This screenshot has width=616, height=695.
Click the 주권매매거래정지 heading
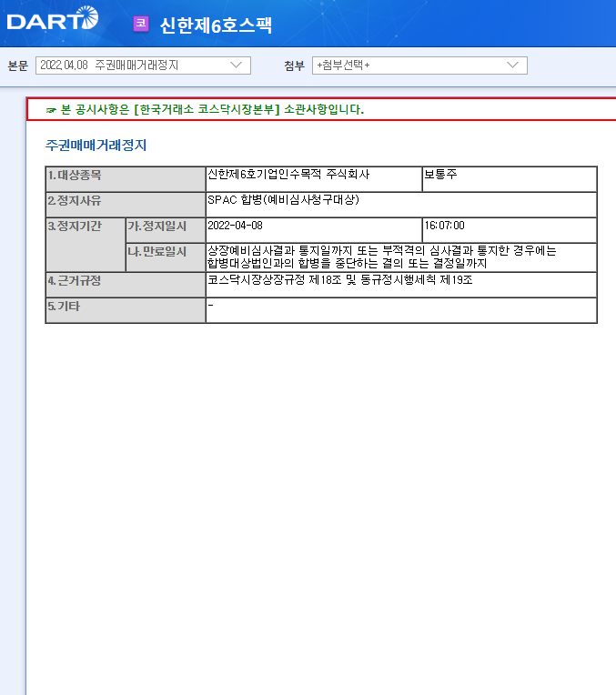tap(96, 145)
